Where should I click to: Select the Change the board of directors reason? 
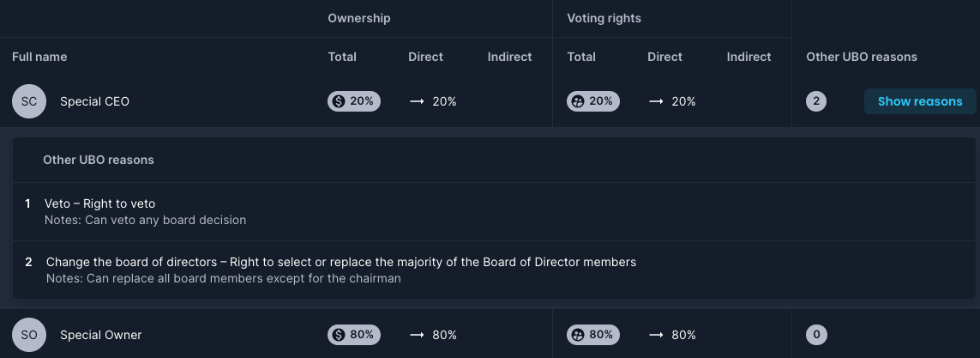coord(494,270)
